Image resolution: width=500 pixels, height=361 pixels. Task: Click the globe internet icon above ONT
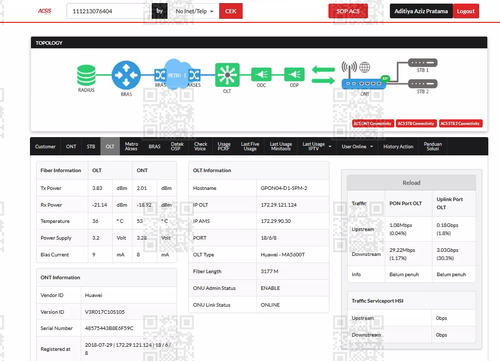pos(365,67)
